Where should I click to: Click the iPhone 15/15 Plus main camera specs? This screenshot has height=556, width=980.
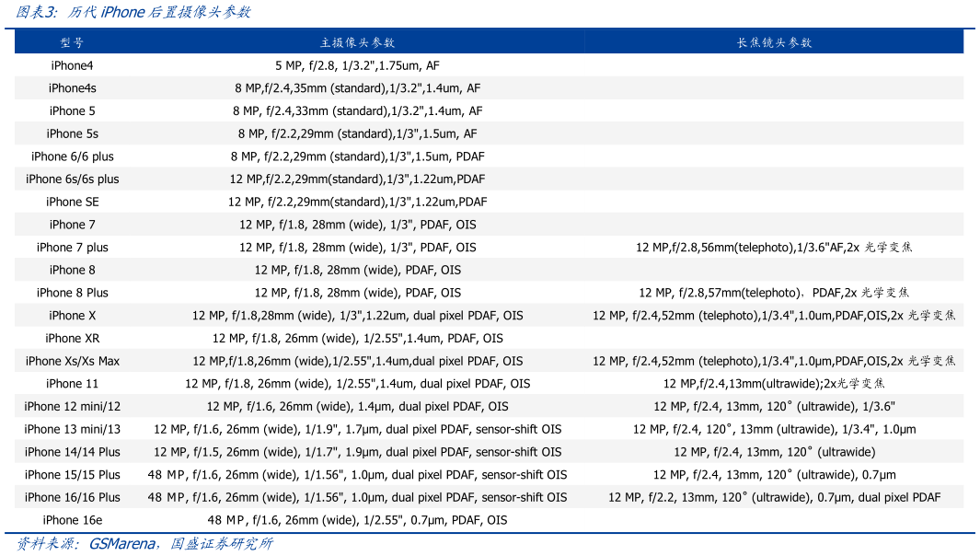click(x=358, y=475)
